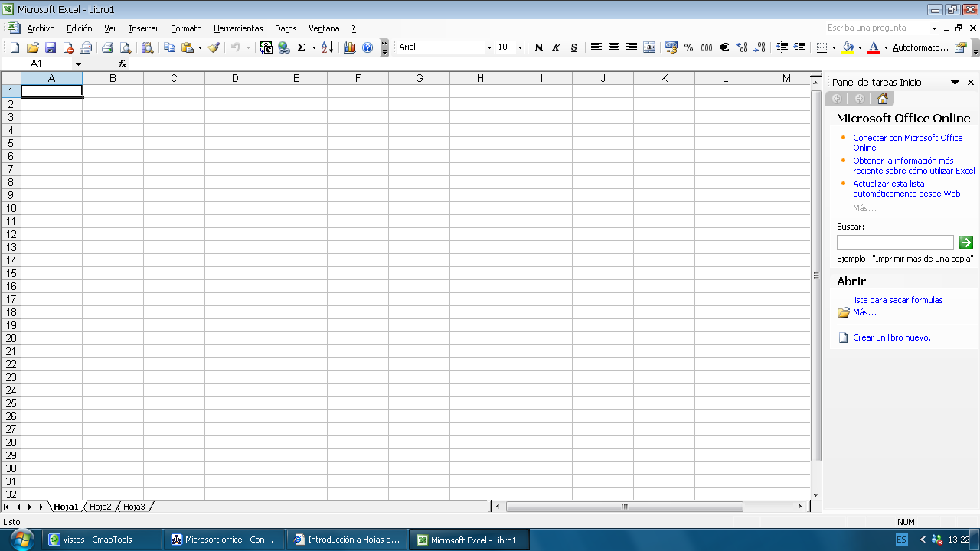This screenshot has height=551, width=980.
Task: Sort ascending with the A-Z icon
Action: click(327, 47)
